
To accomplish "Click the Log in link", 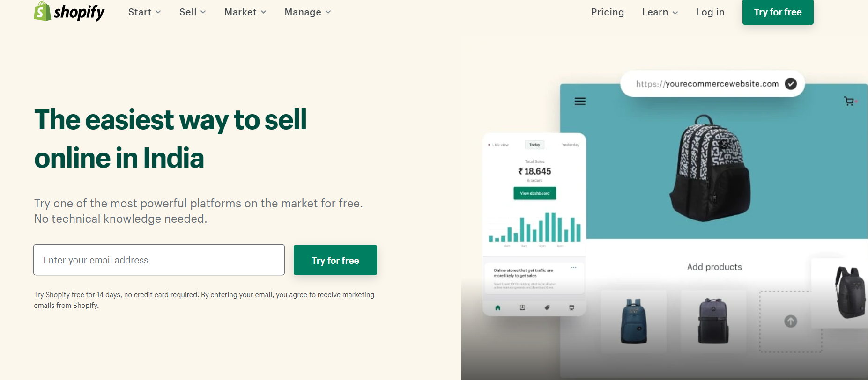I will coord(710,12).
